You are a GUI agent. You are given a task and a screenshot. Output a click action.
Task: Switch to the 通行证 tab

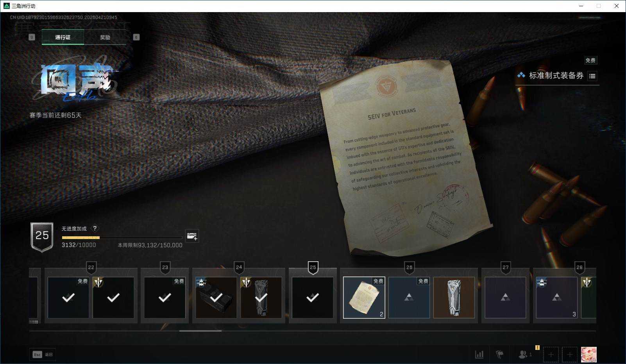(x=63, y=37)
